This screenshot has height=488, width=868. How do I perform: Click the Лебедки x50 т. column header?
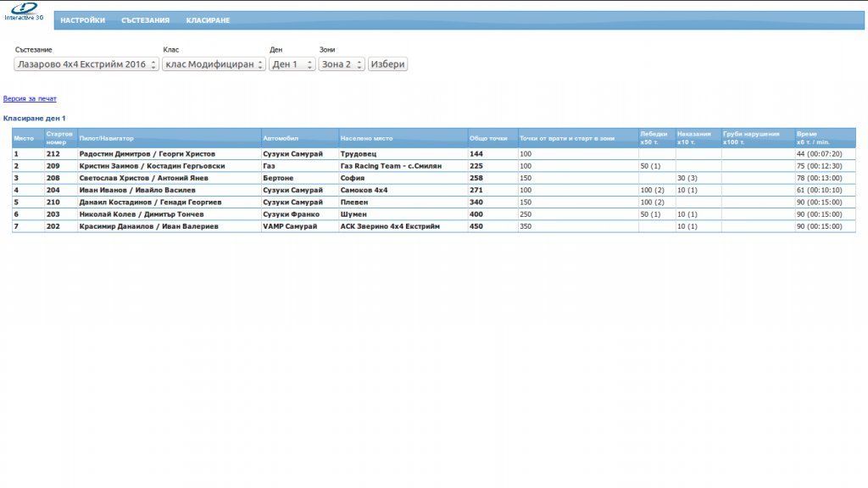[x=657, y=138]
